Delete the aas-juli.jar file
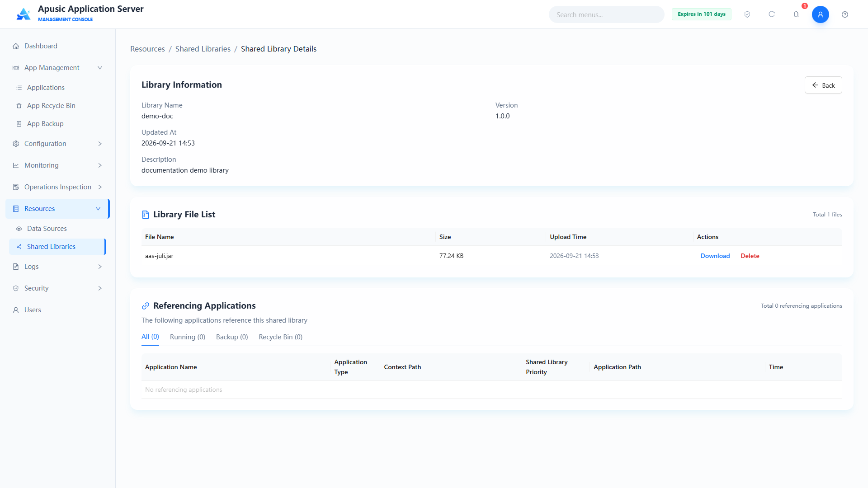Screen dimensions: 868x488 pos(750,256)
